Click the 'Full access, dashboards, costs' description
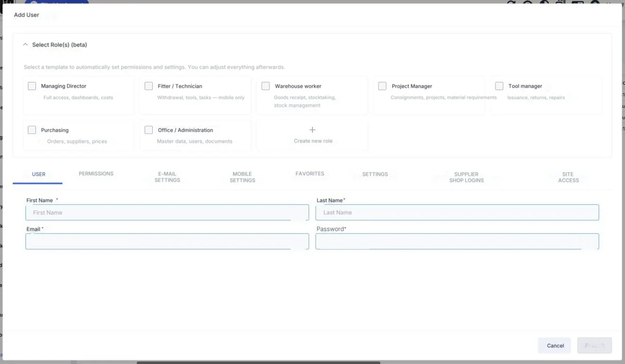 78,98
